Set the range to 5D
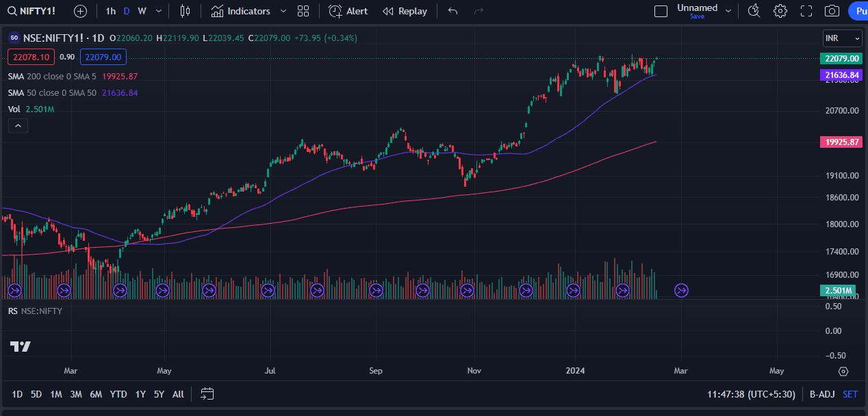This screenshot has height=416, width=868. point(36,394)
